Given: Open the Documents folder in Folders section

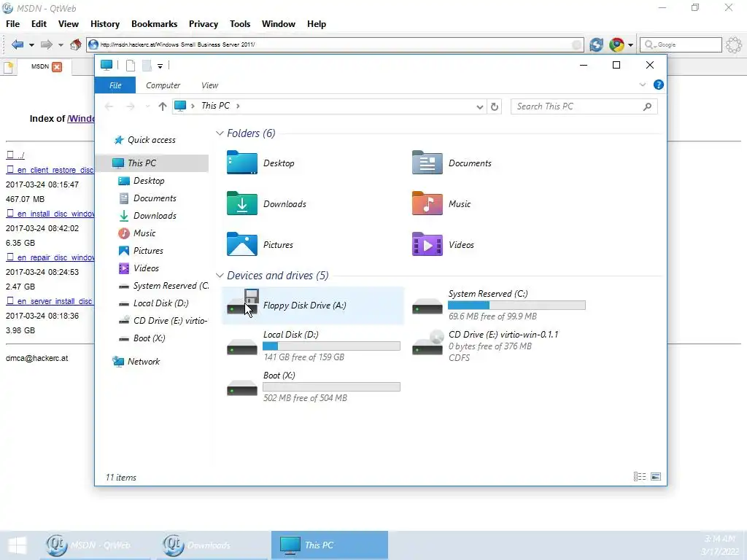Looking at the screenshot, I should (427, 163).
